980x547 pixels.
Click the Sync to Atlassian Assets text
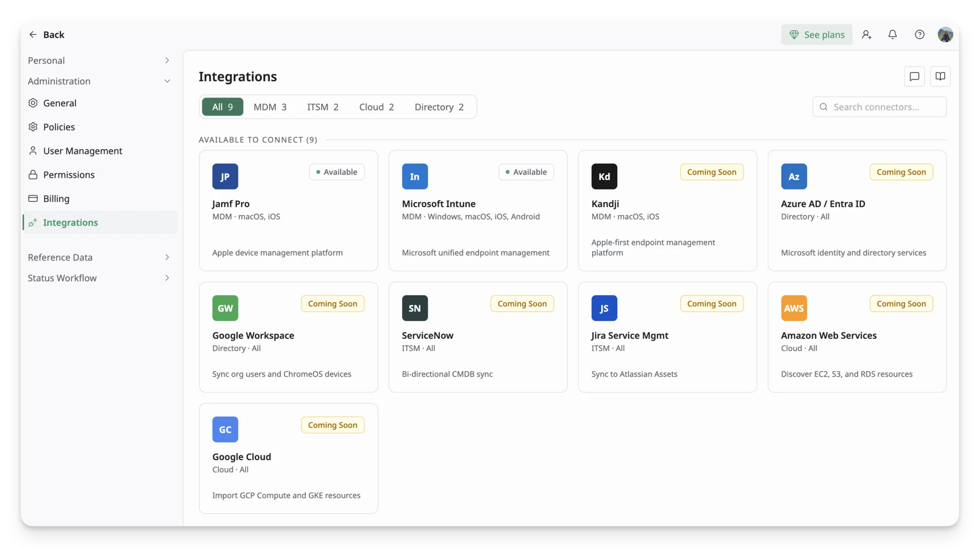pyautogui.click(x=634, y=374)
